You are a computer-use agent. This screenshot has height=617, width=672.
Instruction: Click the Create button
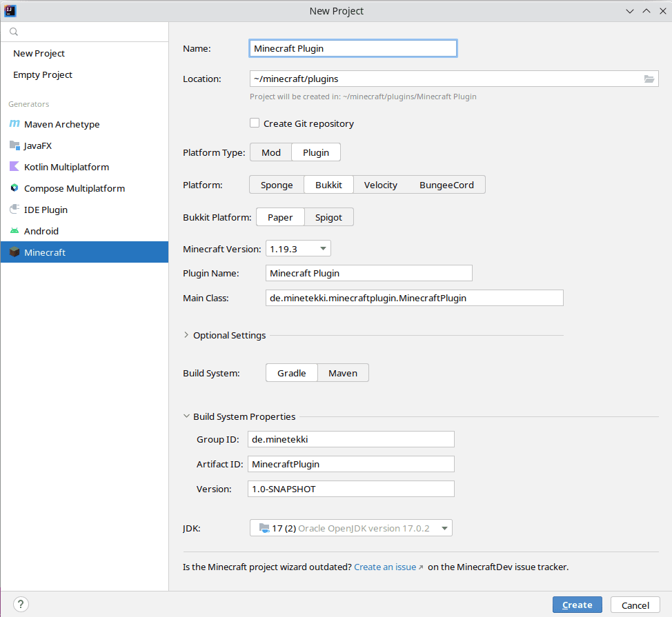click(577, 605)
